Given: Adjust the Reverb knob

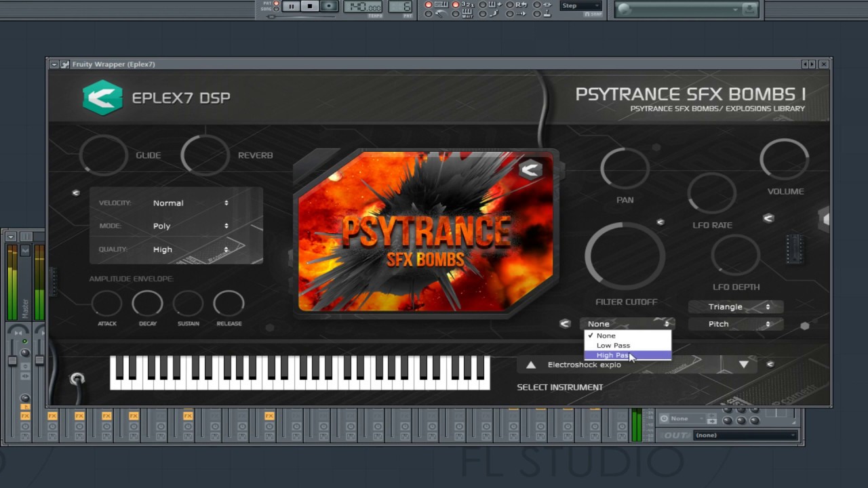Looking at the screenshot, I should point(205,155).
